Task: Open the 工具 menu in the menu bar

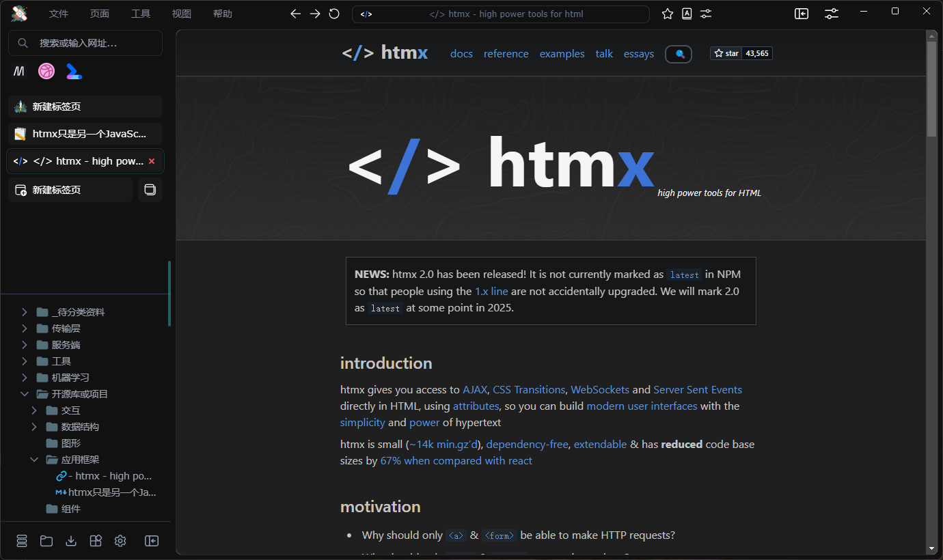Action: 141,14
